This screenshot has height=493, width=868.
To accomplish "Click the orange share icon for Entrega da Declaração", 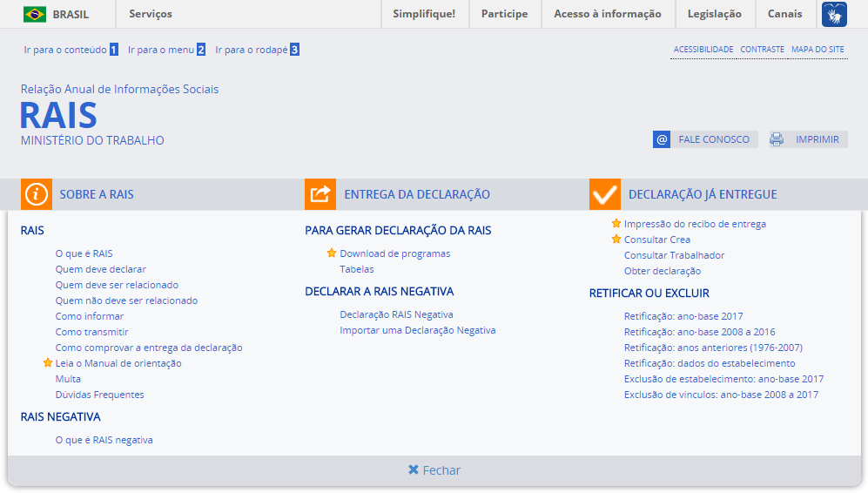I will (320, 194).
